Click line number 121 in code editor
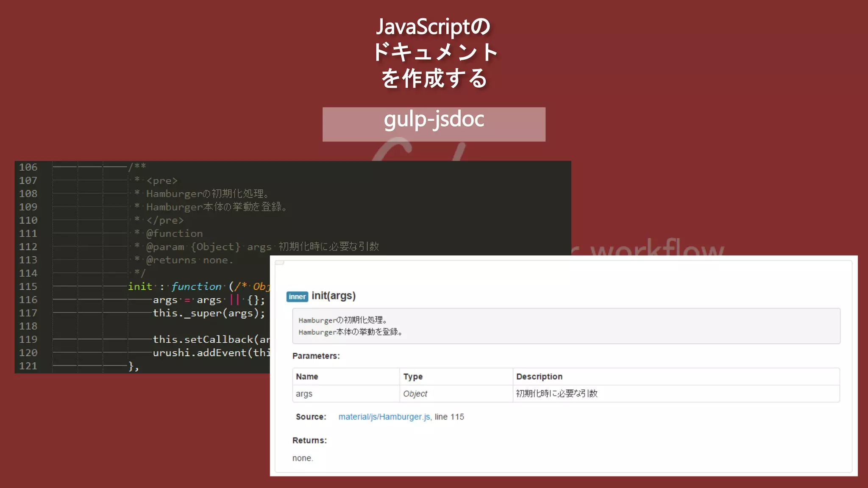 pyautogui.click(x=28, y=366)
